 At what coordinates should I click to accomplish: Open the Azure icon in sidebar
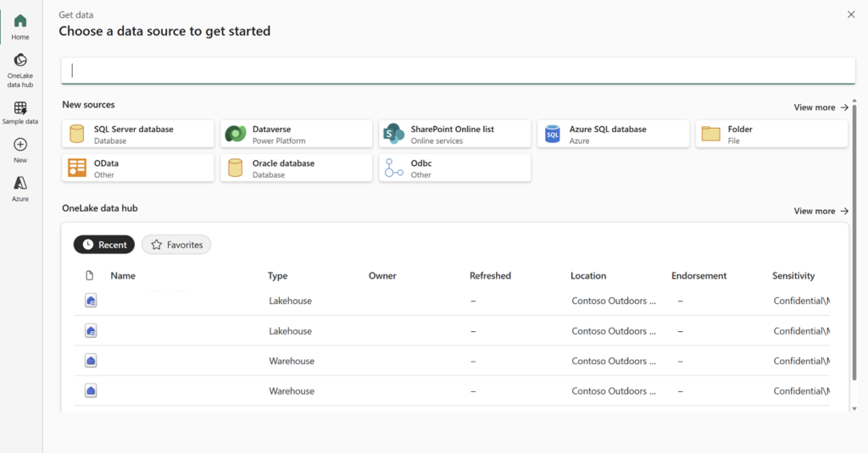[x=20, y=183]
